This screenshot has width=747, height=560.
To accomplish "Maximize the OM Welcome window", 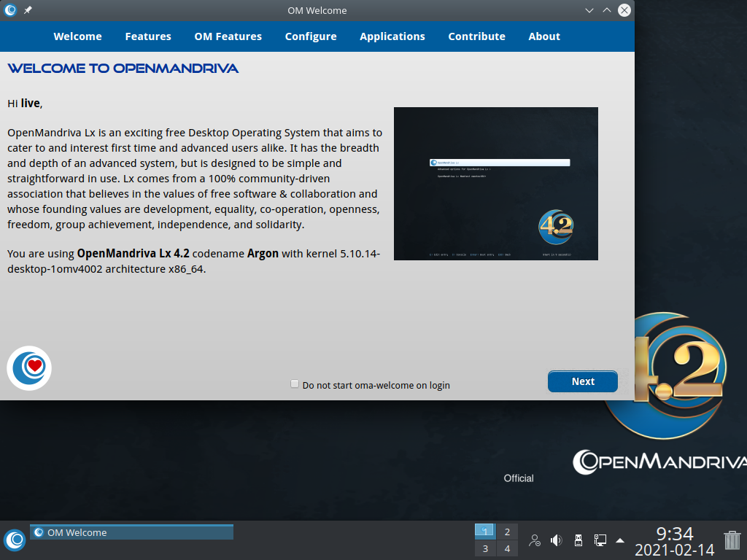I will tap(606, 10).
